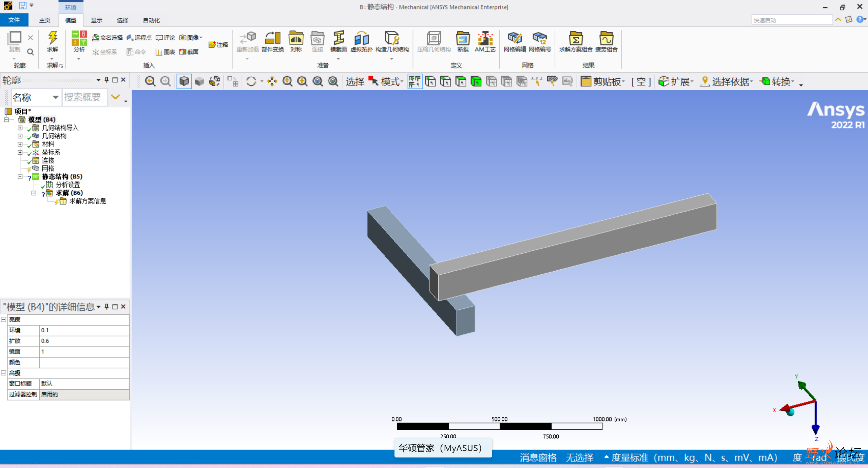868x468 pixels.
Task: Insert a Chart (图表)
Action: (165, 52)
